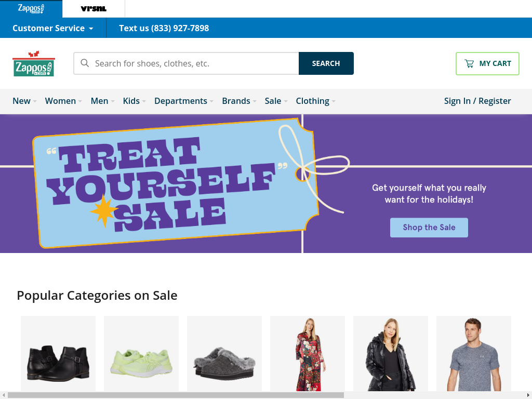Select the black ankle boots thumbnail

(x=58, y=353)
